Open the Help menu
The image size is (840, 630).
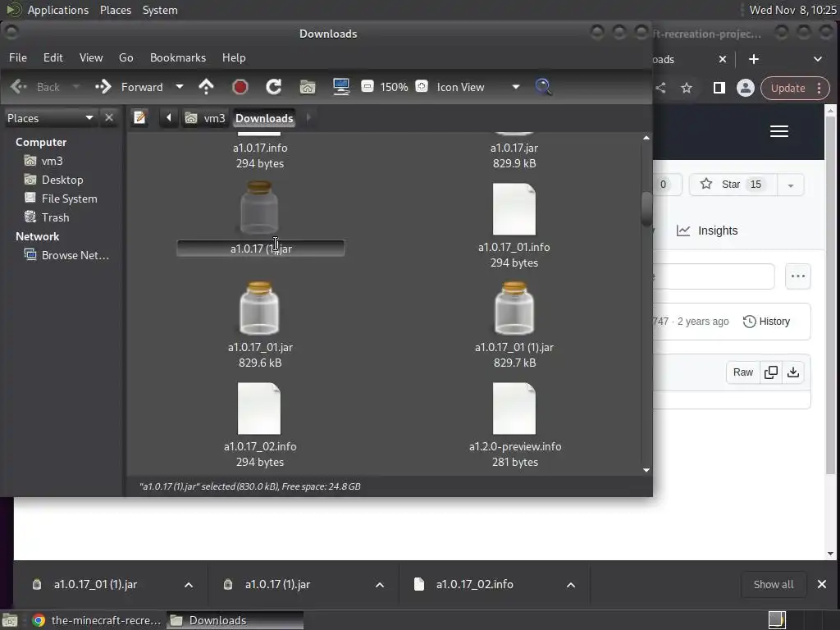pos(234,57)
